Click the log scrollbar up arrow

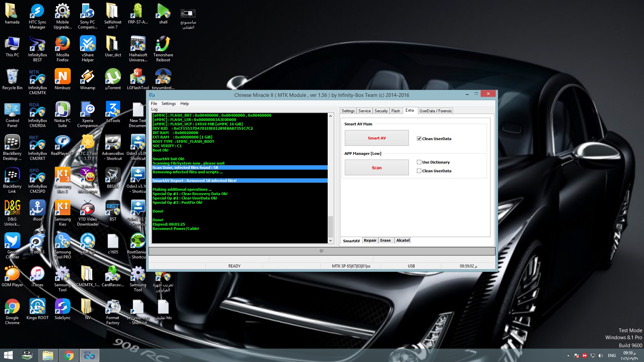point(330,116)
